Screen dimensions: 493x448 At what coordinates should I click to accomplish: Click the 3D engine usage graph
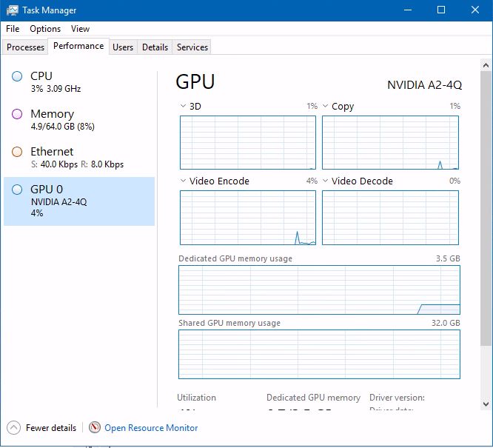tap(248, 142)
